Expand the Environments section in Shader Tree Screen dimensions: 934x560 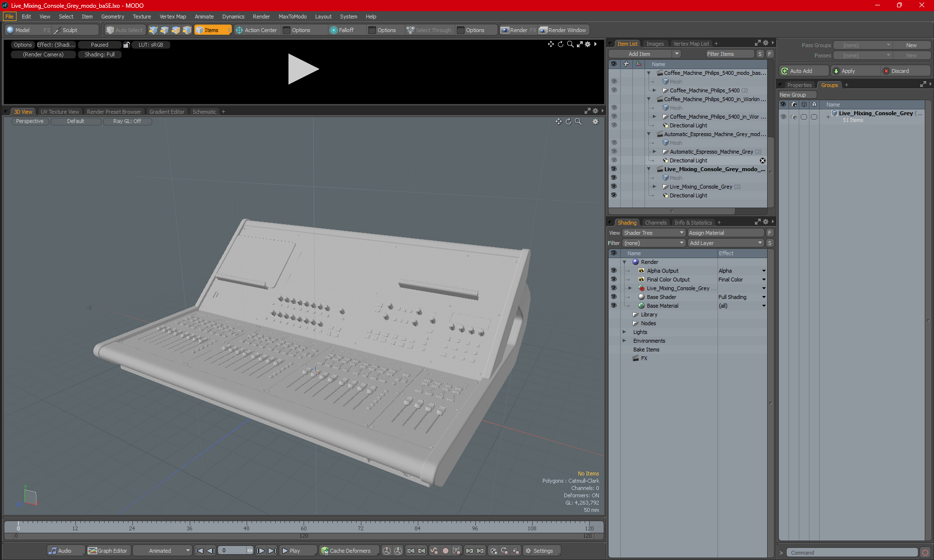coord(624,341)
